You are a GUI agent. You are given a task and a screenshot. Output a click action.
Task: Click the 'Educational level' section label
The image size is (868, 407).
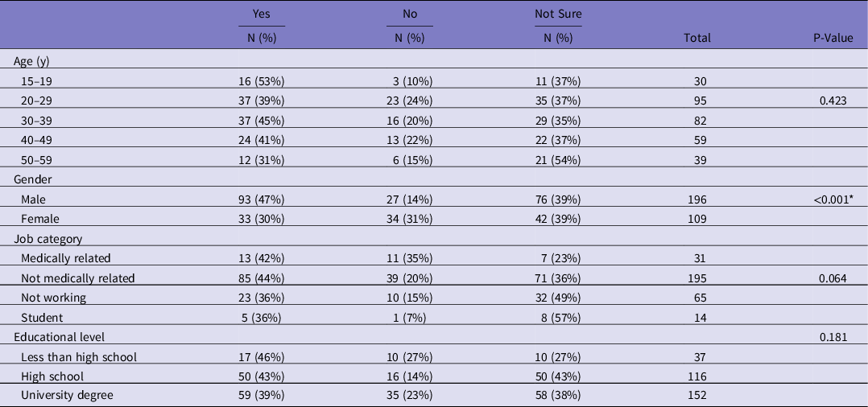tap(59, 336)
